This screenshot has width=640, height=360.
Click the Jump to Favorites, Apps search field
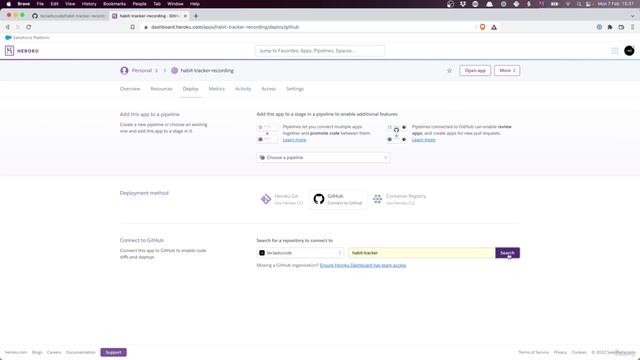320,51
